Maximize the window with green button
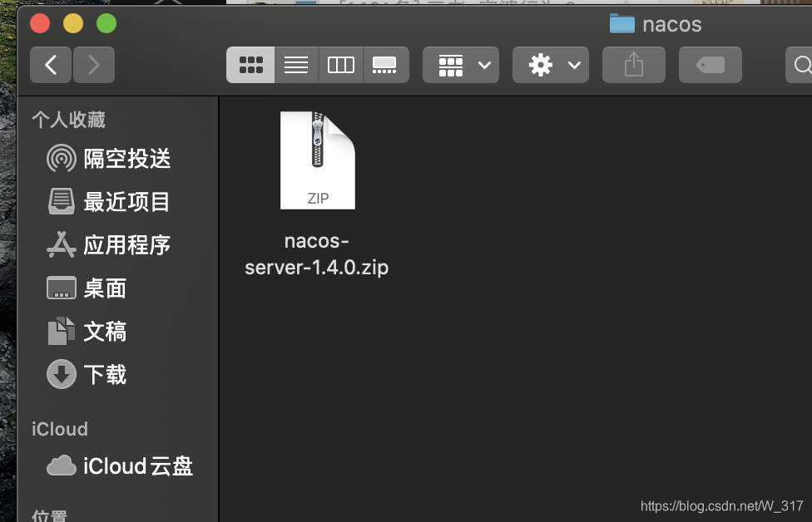This screenshot has height=522, width=812. pos(106,23)
